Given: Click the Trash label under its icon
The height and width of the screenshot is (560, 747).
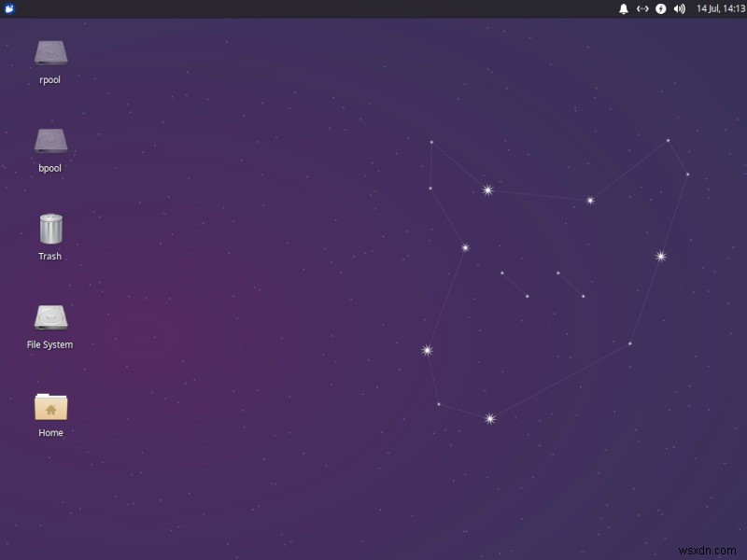Looking at the screenshot, I should (x=49, y=255).
